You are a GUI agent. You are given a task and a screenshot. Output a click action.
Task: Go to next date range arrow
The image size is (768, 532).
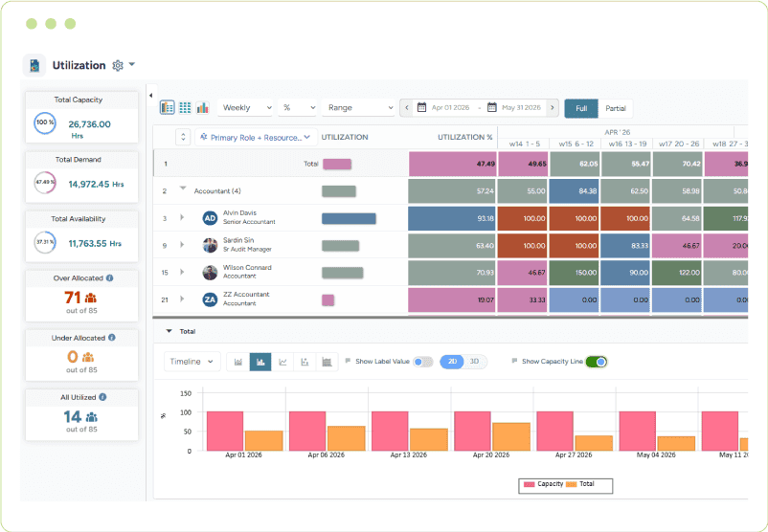552,108
